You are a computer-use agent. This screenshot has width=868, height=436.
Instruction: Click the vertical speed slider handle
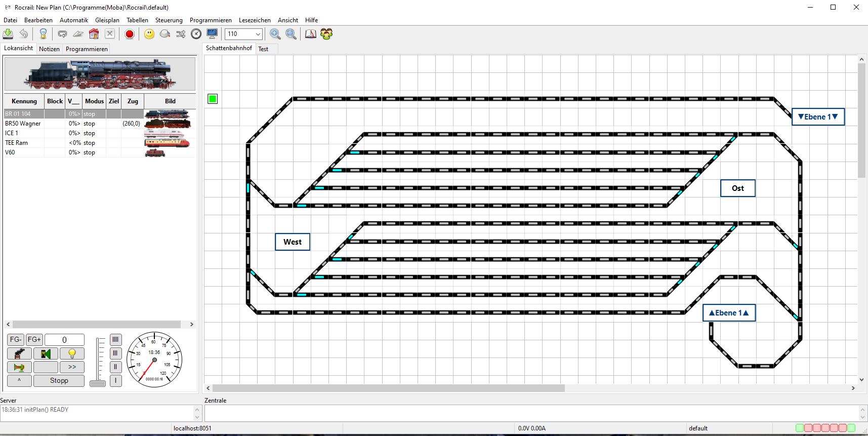pyautogui.click(x=98, y=383)
